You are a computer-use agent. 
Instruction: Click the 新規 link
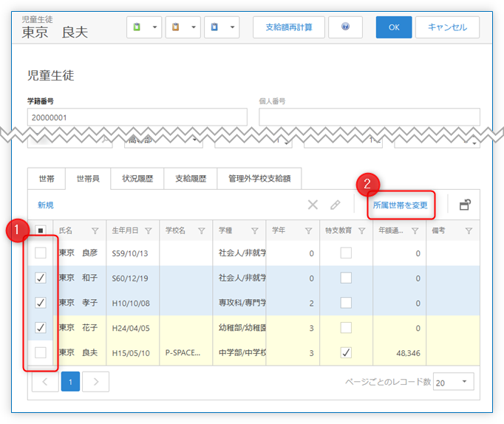coord(46,205)
